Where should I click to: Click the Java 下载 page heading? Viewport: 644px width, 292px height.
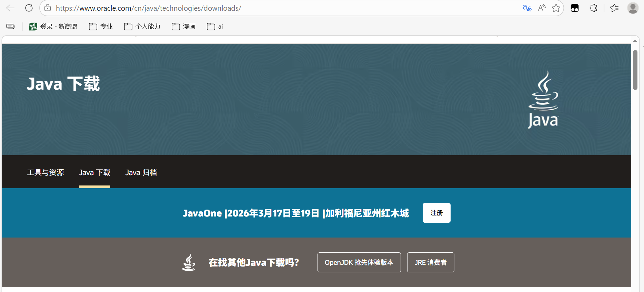click(x=63, y=84)
